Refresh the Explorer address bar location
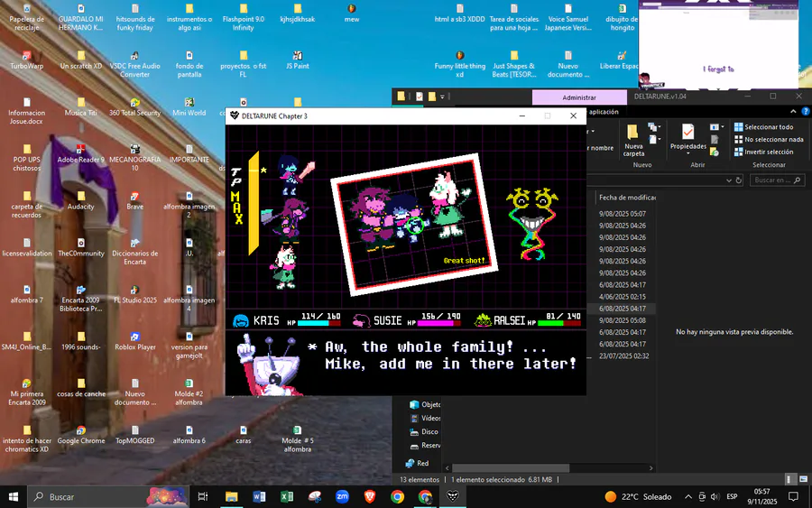This screenshot has width=812, height=508. 739,180
